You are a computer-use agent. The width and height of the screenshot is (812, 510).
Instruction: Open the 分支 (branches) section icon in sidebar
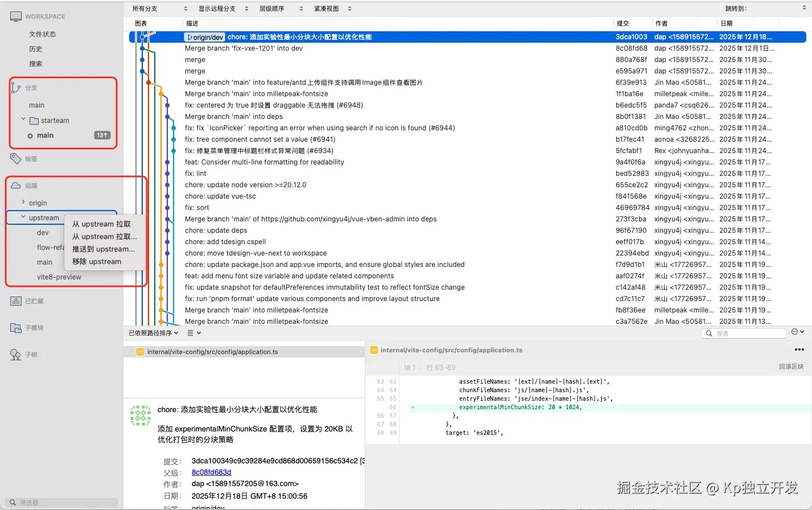[x=15, y=87]
